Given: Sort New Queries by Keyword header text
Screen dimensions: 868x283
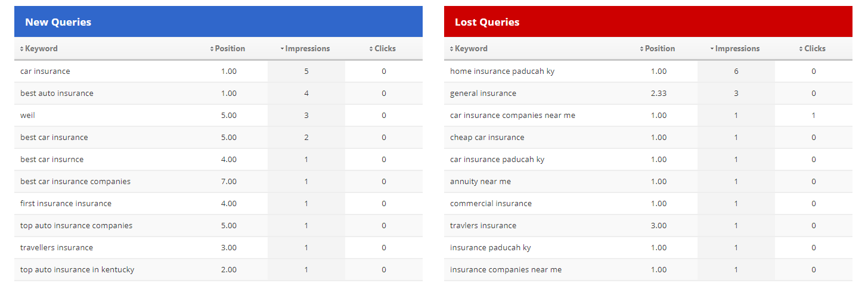Looking at the screenshot, I should coord(41,49).
